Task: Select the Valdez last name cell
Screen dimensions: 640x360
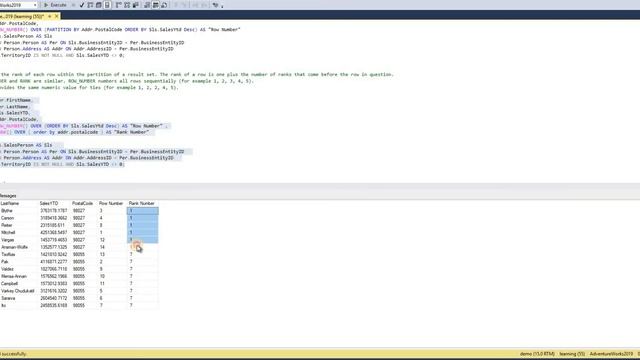Action: 18,269
